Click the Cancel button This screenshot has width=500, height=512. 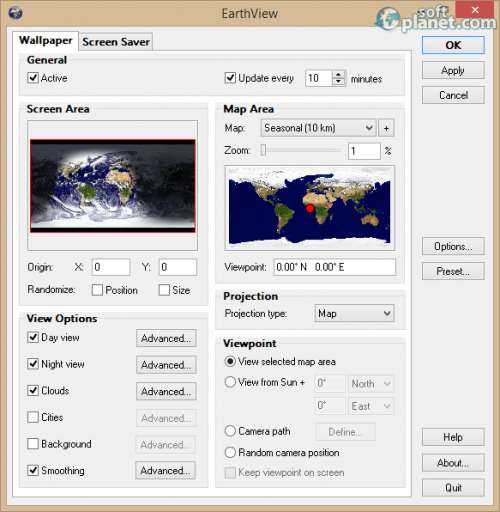(453, 95)
